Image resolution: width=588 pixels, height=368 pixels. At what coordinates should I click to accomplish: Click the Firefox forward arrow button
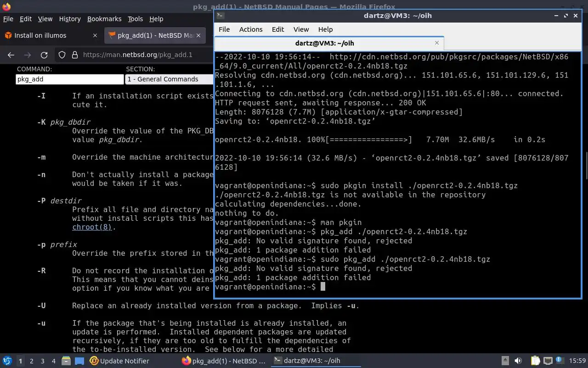(x=28, y=55)
